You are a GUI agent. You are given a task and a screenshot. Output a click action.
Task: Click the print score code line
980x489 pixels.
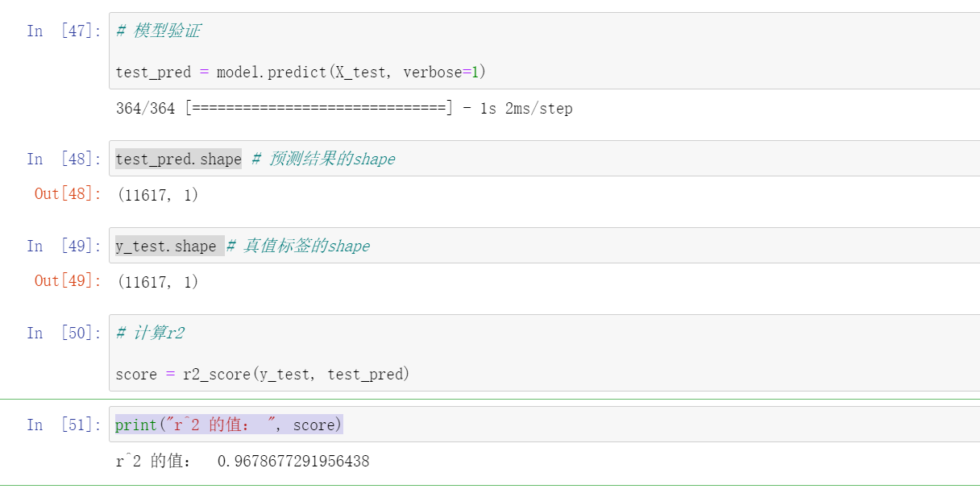228,425
